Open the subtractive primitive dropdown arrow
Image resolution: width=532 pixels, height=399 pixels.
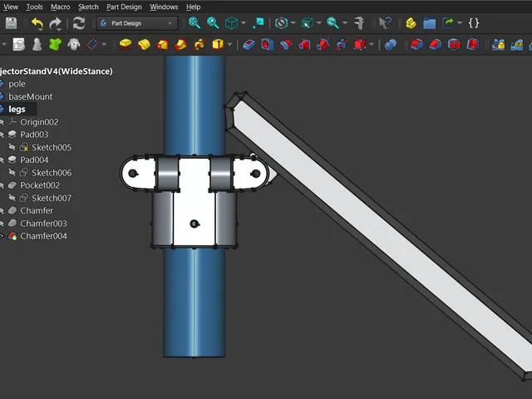pos(372,44)
